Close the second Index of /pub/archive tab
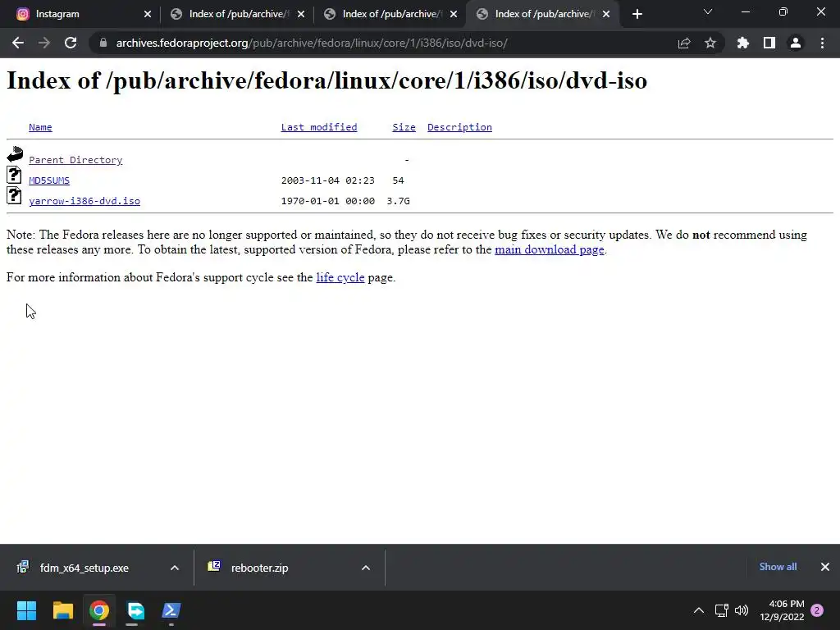840x630 pixels. [301, 15]
